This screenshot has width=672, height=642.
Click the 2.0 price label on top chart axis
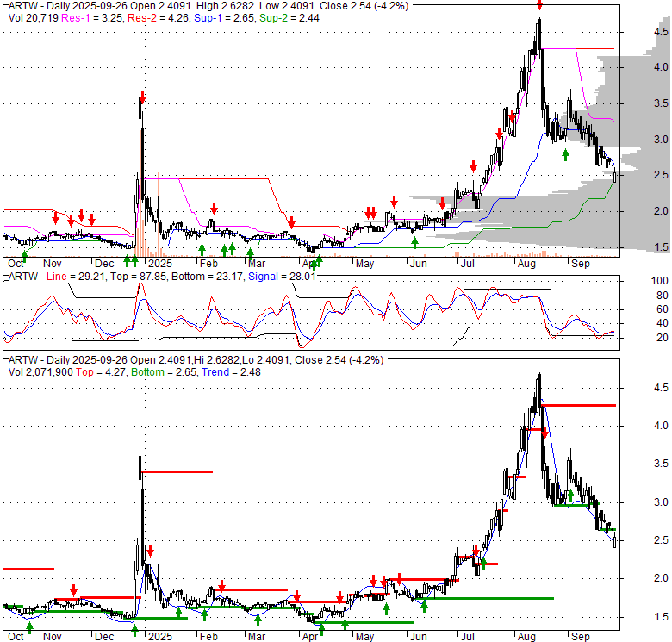661,211
